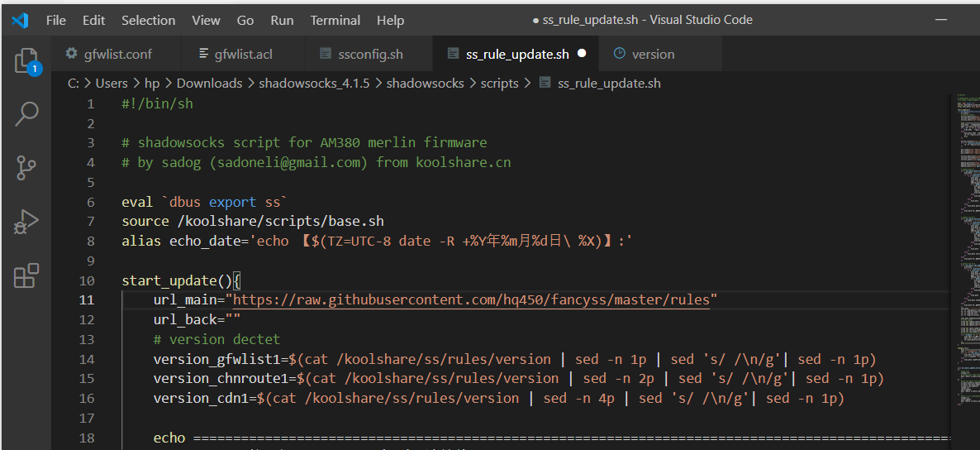The image size is (980, 450).
Task: Click the unsaved dot on ss_rule_update.sh tab
Action: (x=582, y=53)
